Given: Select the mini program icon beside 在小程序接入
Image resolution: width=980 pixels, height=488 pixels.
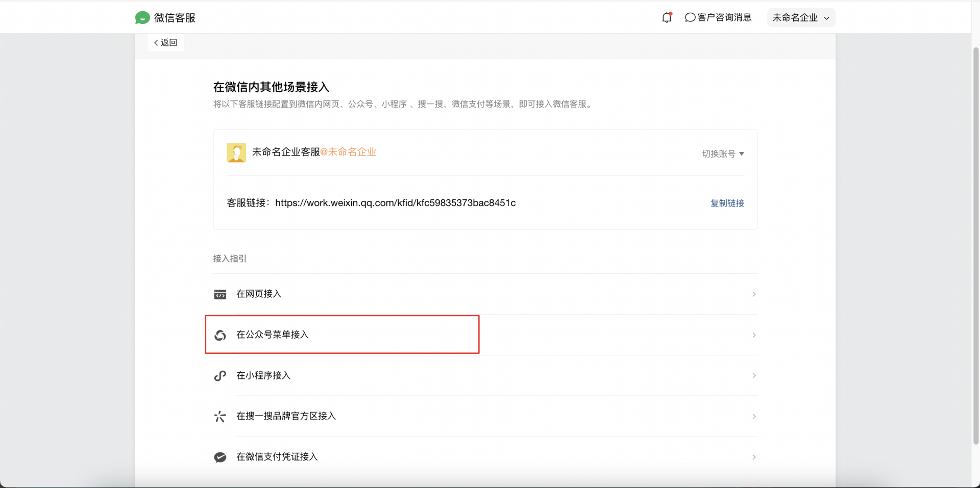Looking at the screenshot, I should [220, 375].
